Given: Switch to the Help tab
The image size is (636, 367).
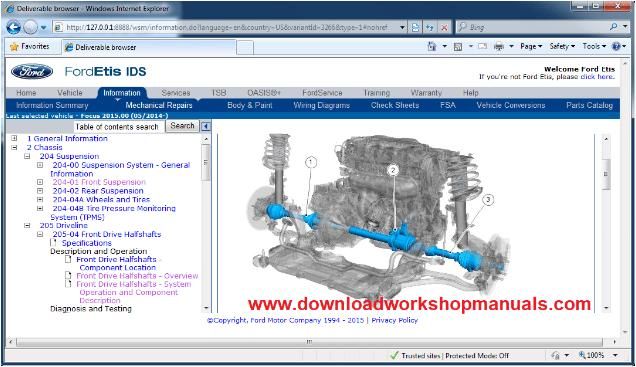Looking at the screenshot, I should [471, 92].
